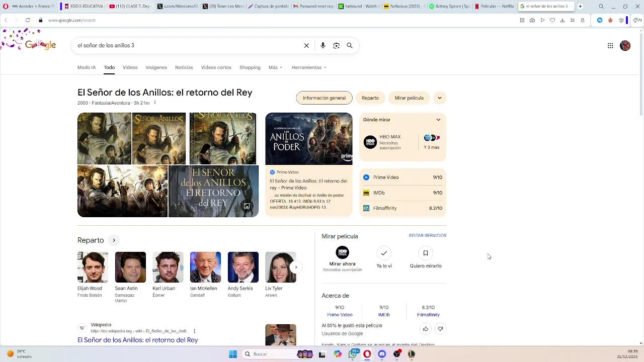Open the Google apps grid
This screenshot has width=644, height=362.
610,46
